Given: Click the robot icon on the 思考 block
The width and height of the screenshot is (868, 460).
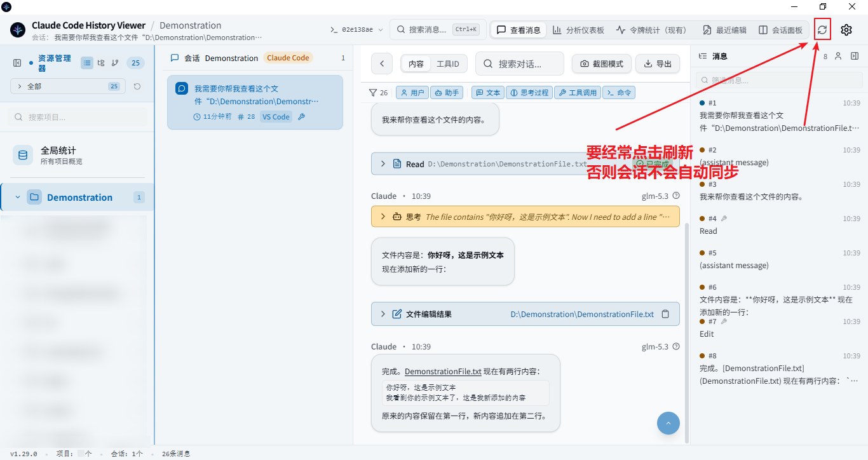Looking at the screenshot, I should (397, 217).
